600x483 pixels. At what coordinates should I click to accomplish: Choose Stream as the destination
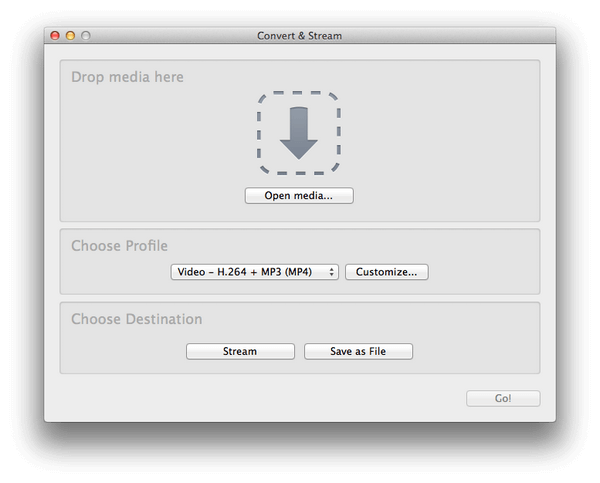240,351
